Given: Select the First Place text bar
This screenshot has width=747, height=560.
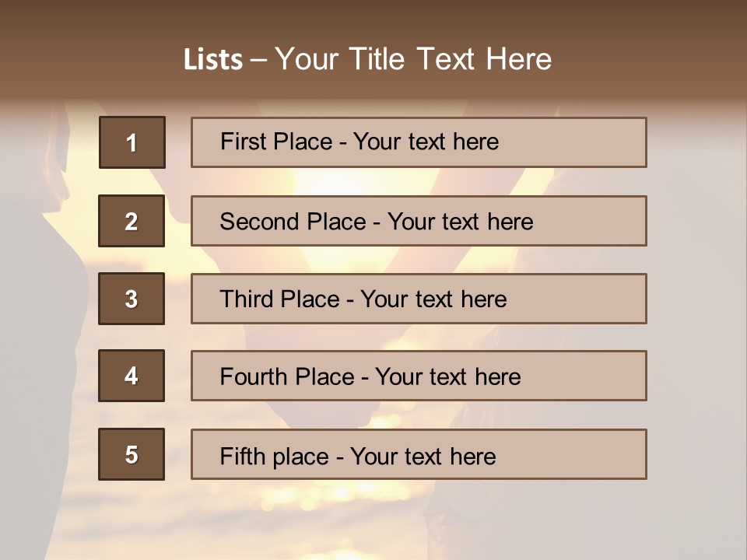Looking at the screenshot, I should [419, 142].
